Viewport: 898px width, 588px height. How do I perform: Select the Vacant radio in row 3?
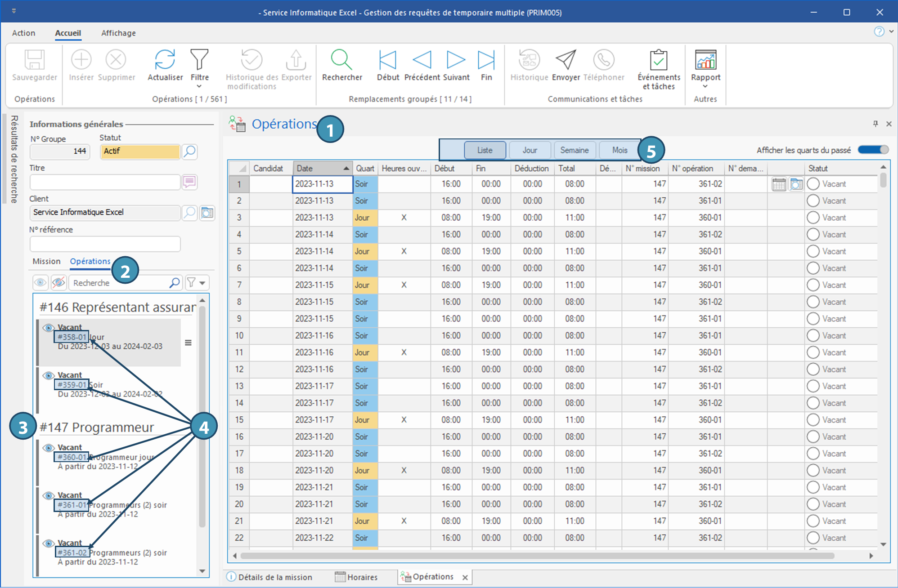(x=813, y=218)
